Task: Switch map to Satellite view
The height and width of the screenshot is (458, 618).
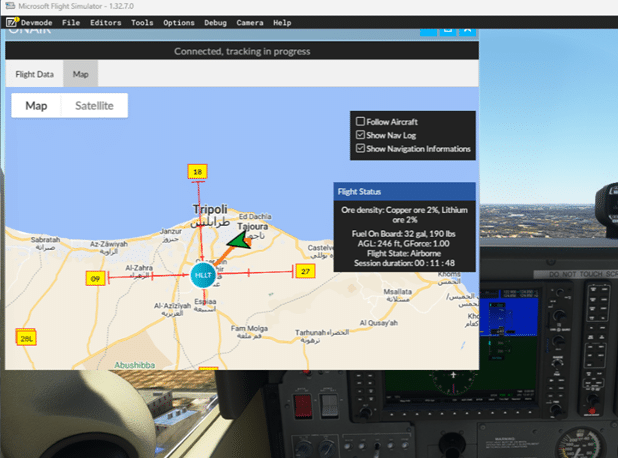Action: click(x=94, y=106)
